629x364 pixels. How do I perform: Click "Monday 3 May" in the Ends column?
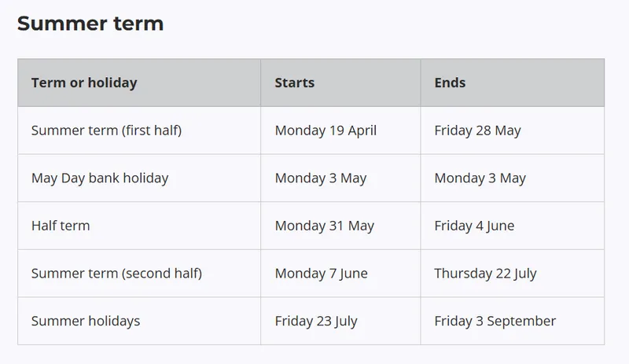pos(480,178)
